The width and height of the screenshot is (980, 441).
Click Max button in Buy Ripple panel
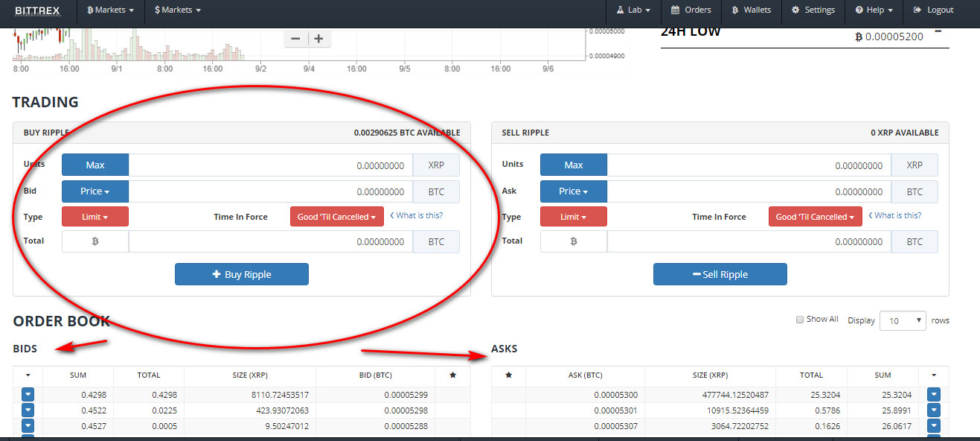coord(95,165)
